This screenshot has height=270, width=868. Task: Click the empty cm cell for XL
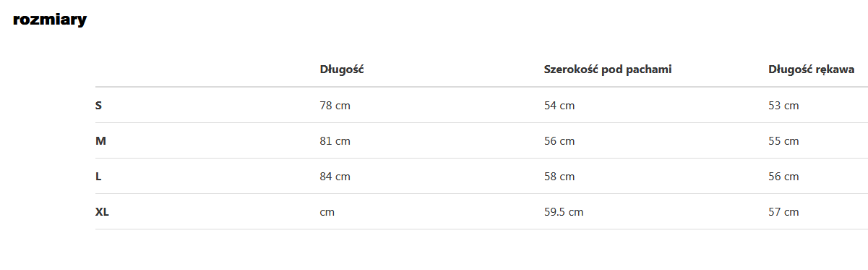tap(327, 212)
